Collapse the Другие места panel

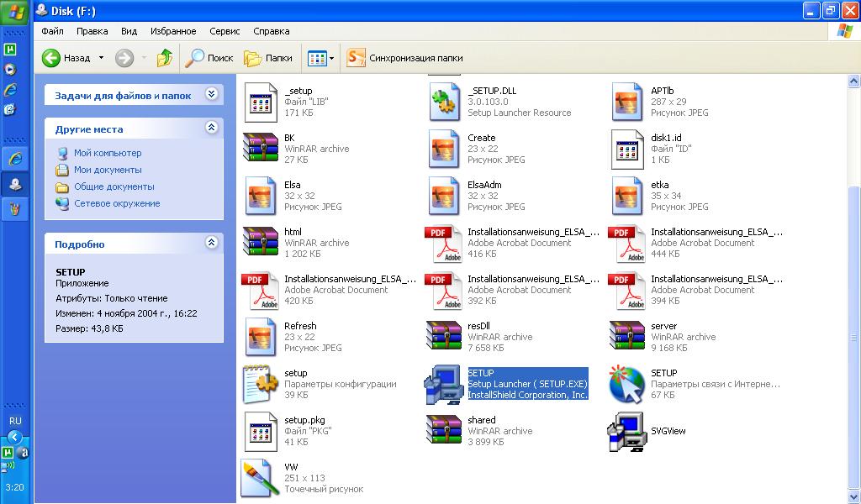click(x=211, y=129)
